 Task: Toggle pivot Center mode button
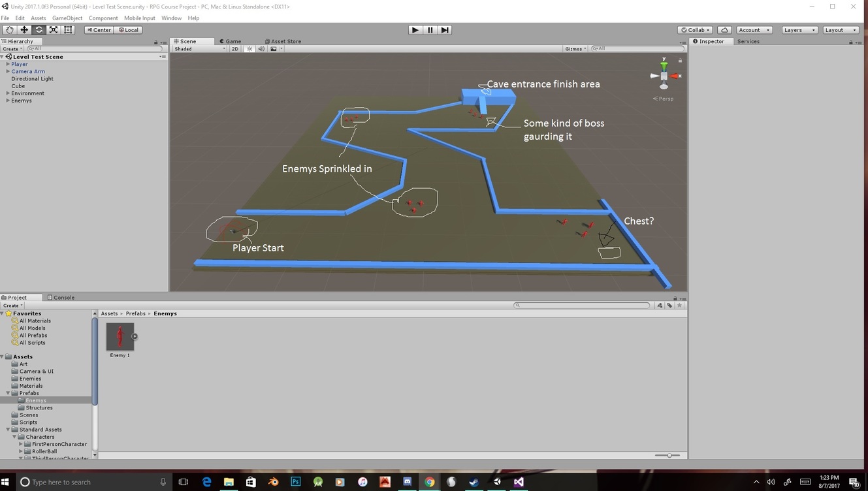pos(99,30)
